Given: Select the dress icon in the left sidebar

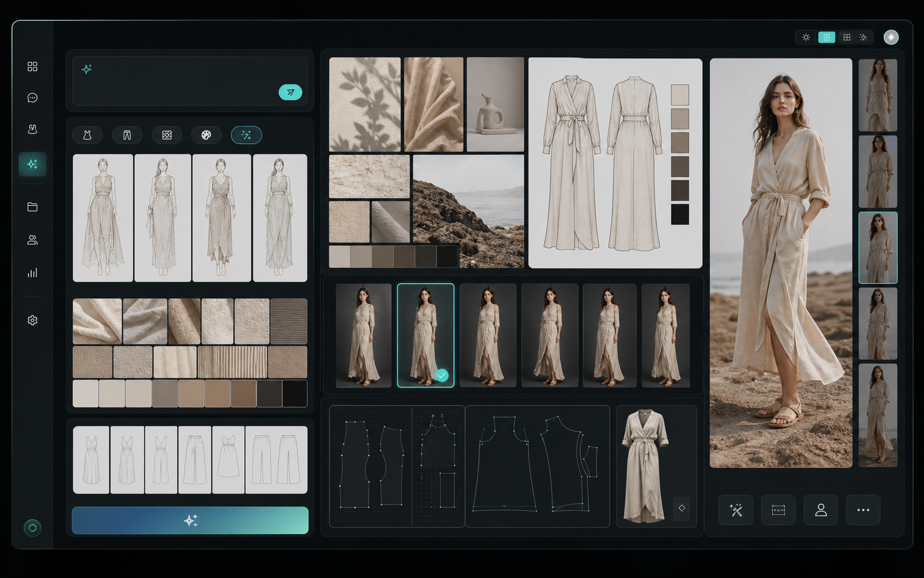Looking at the screenshot, I should [33, 129].
